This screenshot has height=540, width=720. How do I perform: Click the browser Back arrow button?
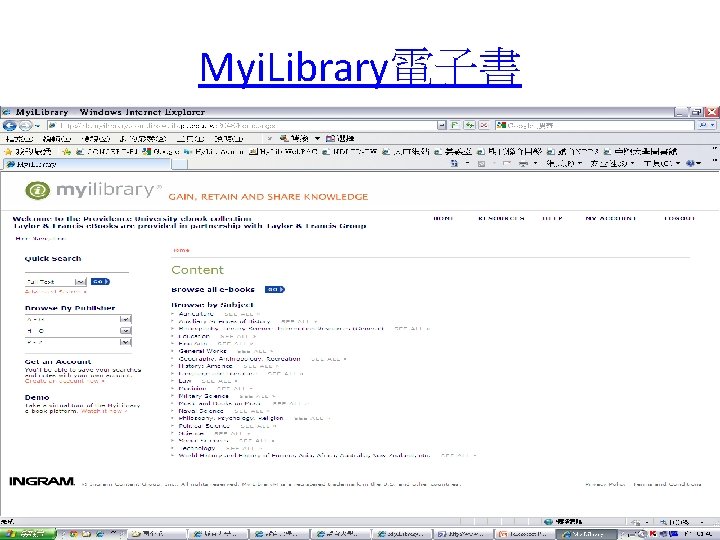point(9,125)
